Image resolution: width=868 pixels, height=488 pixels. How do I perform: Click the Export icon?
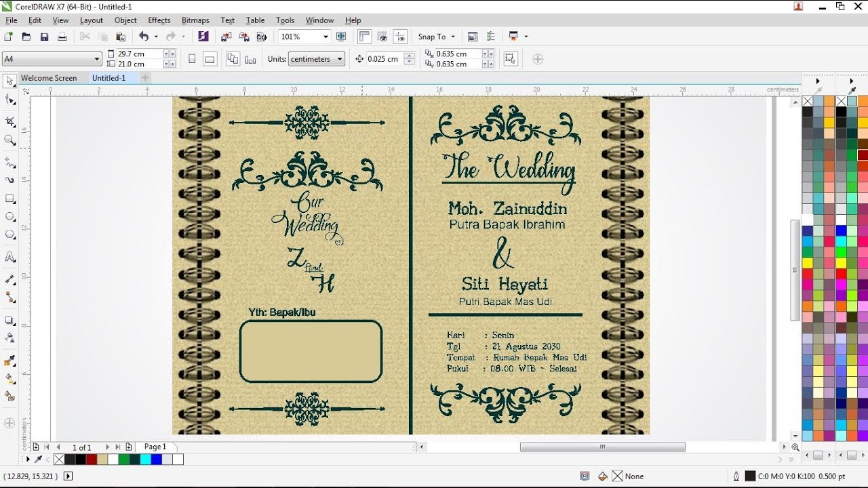pos(243,37)
